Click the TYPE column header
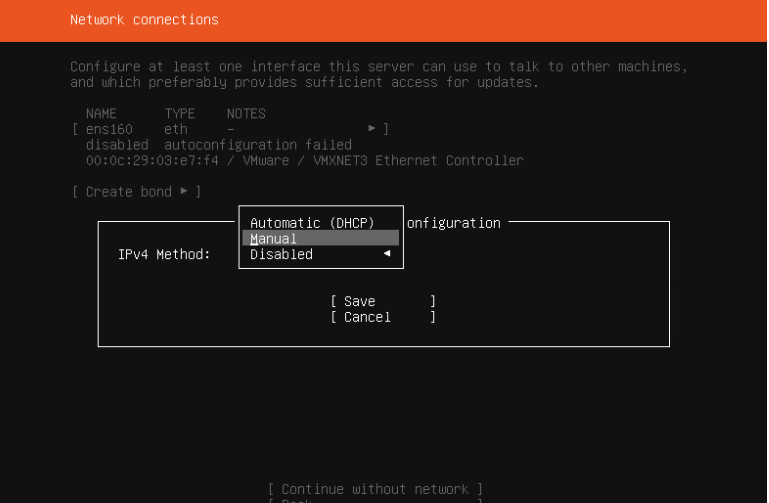This screenshot has height=503, width=769. click(x=179, y=114)
